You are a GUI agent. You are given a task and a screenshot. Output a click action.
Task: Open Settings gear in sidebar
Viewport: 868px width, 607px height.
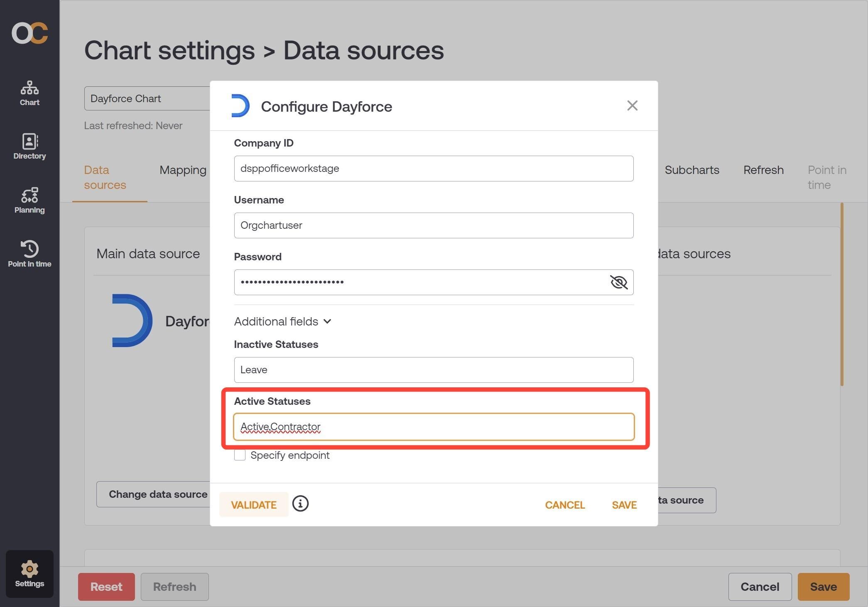click(x=29, y=574)
